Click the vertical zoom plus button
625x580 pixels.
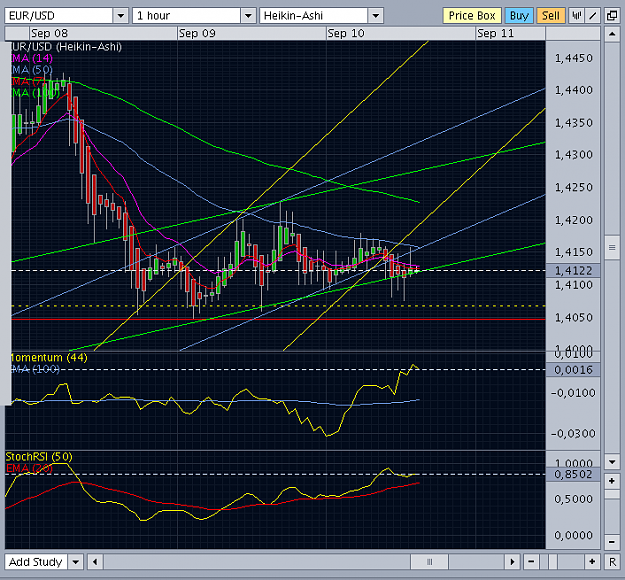click(x=612, y=482)
